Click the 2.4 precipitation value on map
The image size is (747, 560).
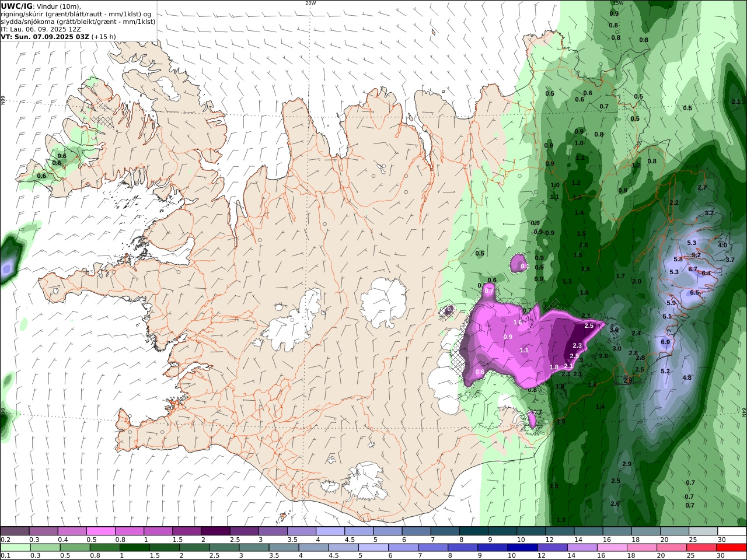636,333
